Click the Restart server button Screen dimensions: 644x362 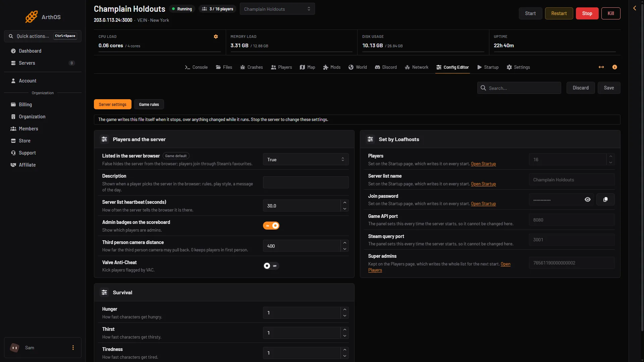click(x=559, y=13)
